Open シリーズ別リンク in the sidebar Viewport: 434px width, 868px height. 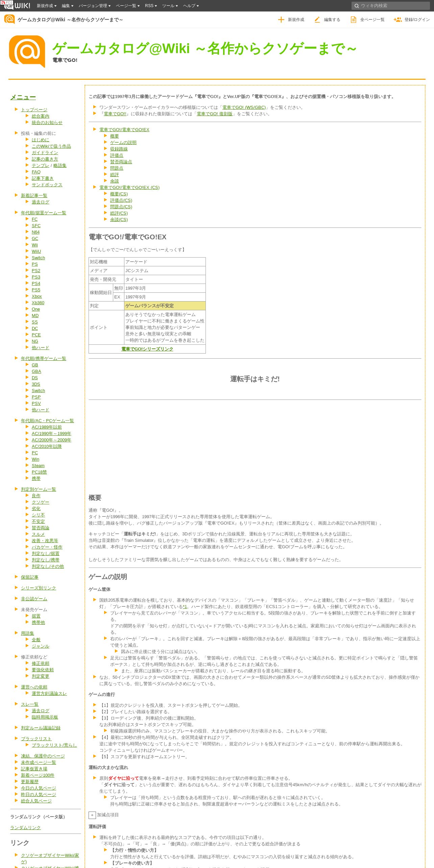pyautogui.click(x=39, y=588)
